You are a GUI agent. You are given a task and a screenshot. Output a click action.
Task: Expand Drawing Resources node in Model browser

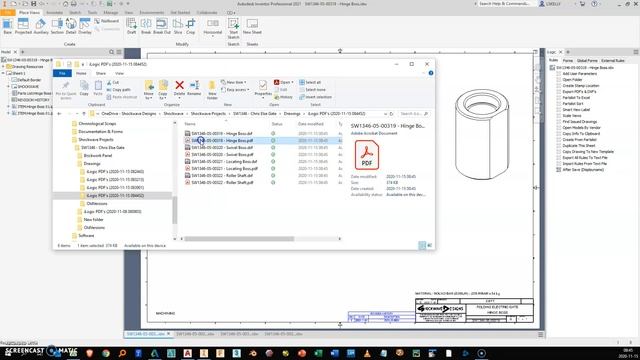(x=3, y=67)
